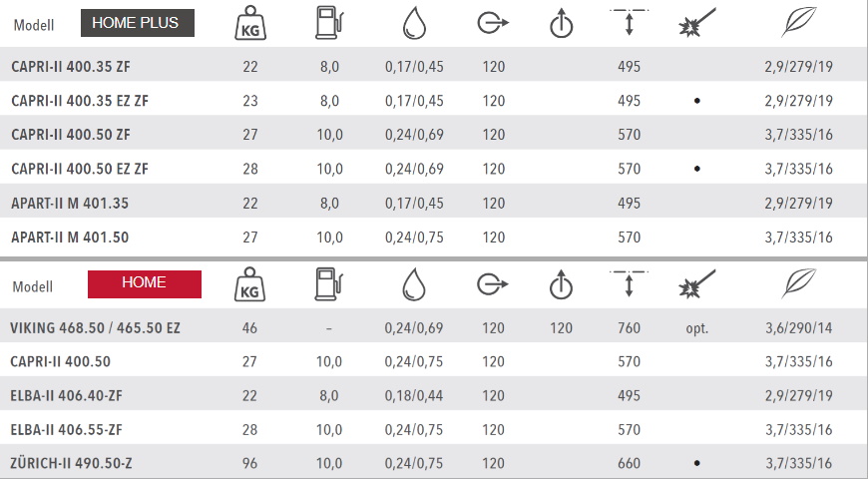
Task: Click the ignition dot for CAPRI-II 400.50 EZ ZF
Action: click(697, 169)
